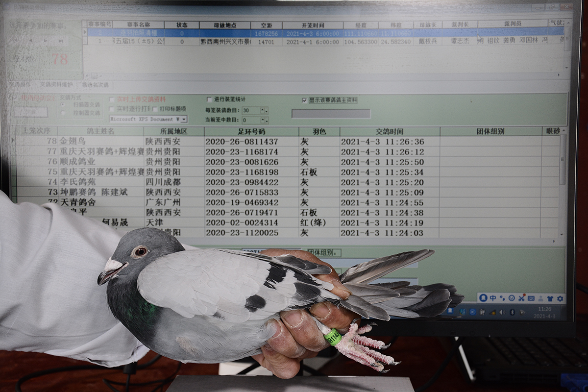Click ring number 2020-23-0081626

click(x=242, y=162)
